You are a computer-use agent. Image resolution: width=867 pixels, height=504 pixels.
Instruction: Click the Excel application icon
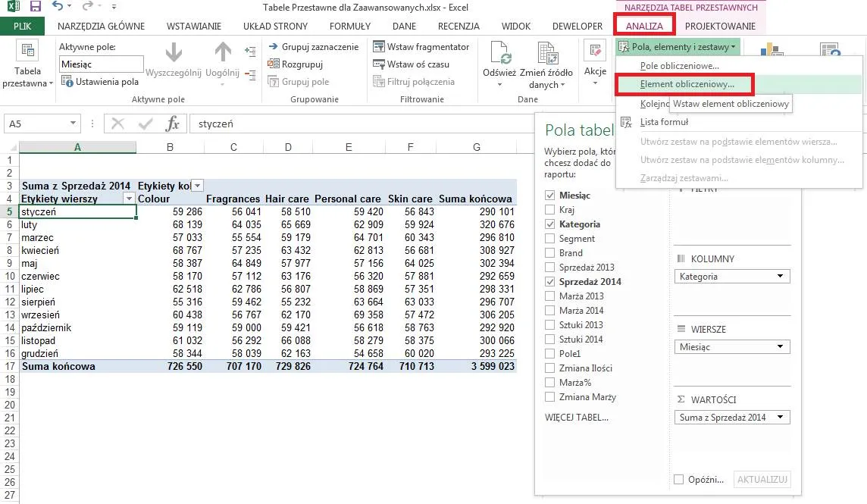pyautogui.click(x=12, y=7)
